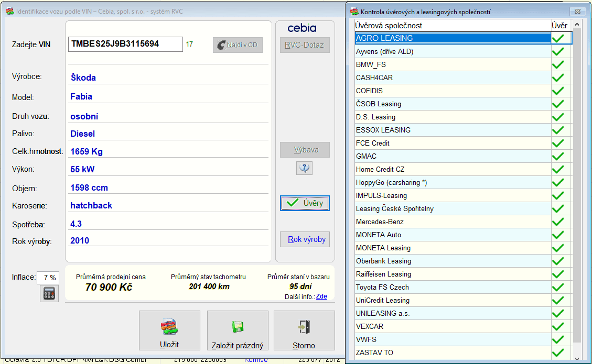Click the green checkmark for VWFS
Screen dimensions: 592x364
coord(558,339)
